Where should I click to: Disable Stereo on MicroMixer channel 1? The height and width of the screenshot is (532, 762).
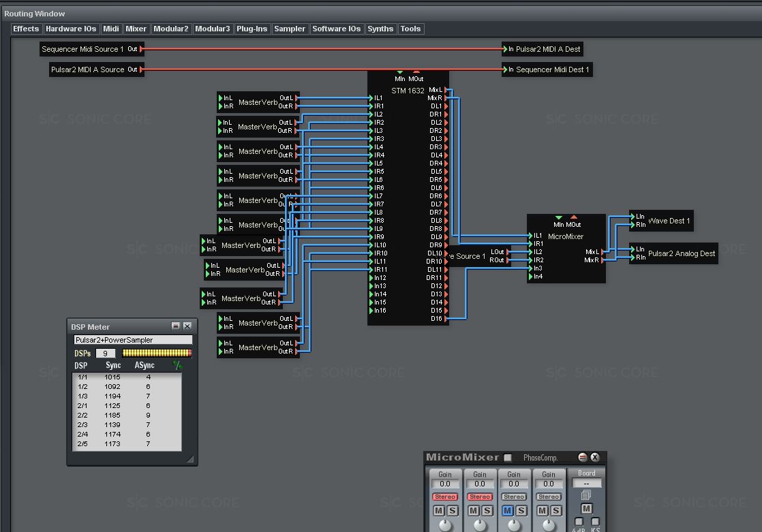click(x=445, y=497)
